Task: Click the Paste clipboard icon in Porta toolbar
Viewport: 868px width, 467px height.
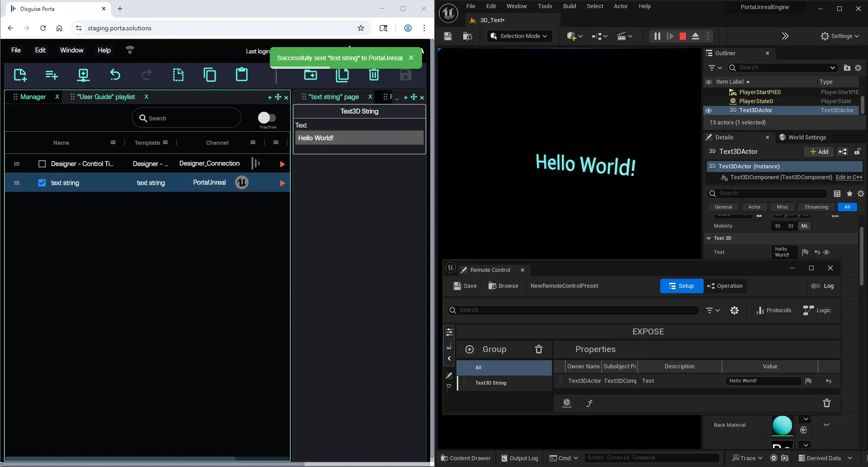Action: [242, 75]
